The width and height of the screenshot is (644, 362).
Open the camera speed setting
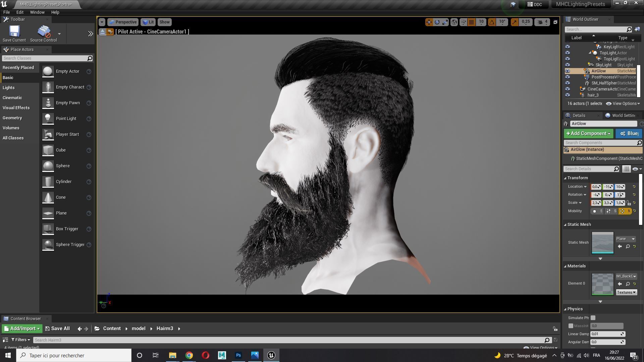[x=543, y=22]
